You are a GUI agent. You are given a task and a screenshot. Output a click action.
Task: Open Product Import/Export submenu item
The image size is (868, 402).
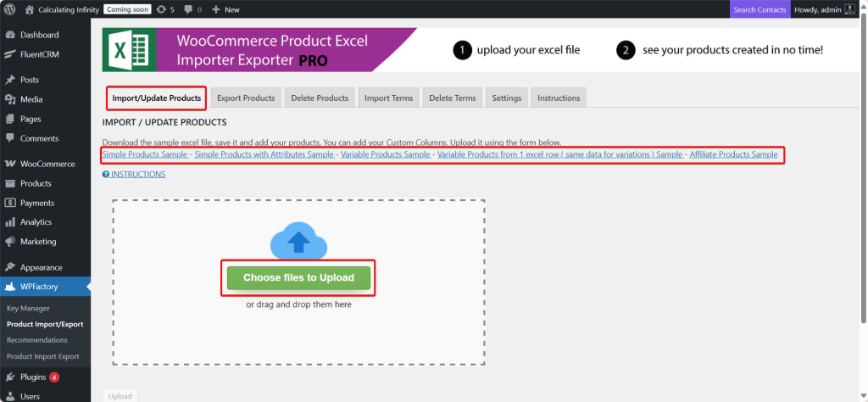(x=45, y=325)
